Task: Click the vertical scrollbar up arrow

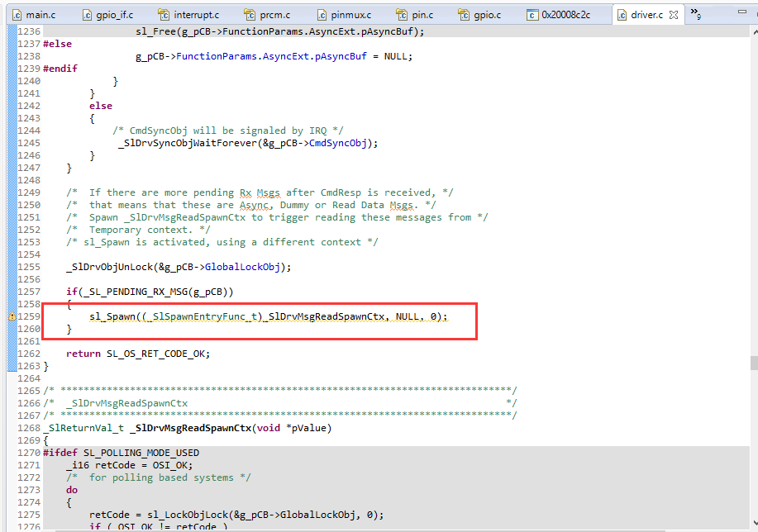Action: tap(755, 32)
